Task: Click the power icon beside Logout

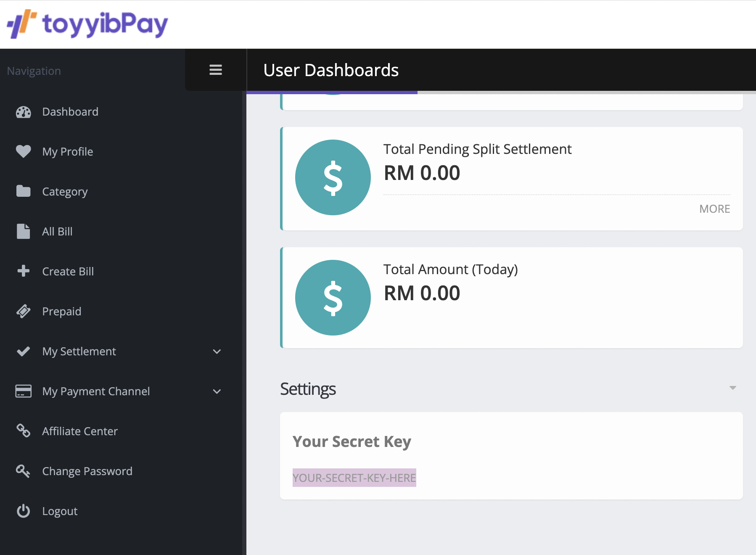Action: click(x=23, y=511)
